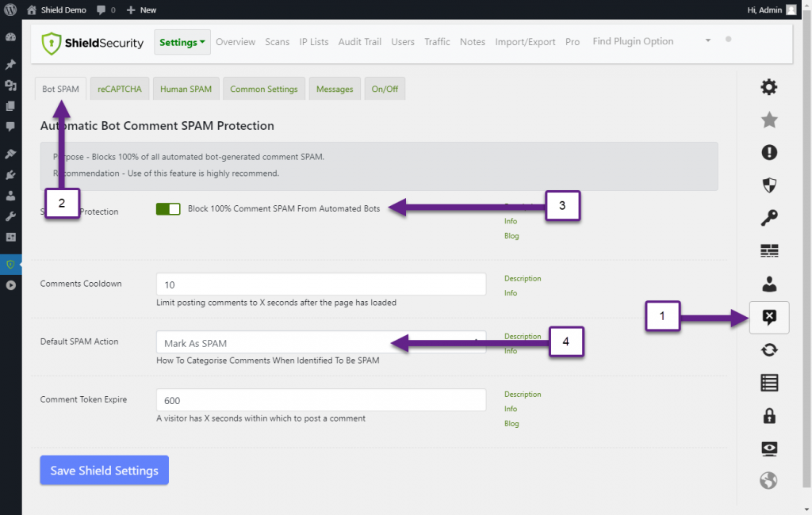Open the Blog link beside Comment Token Expire
The width and height of the screenshot is (812, 515).
tap(511, 423)
